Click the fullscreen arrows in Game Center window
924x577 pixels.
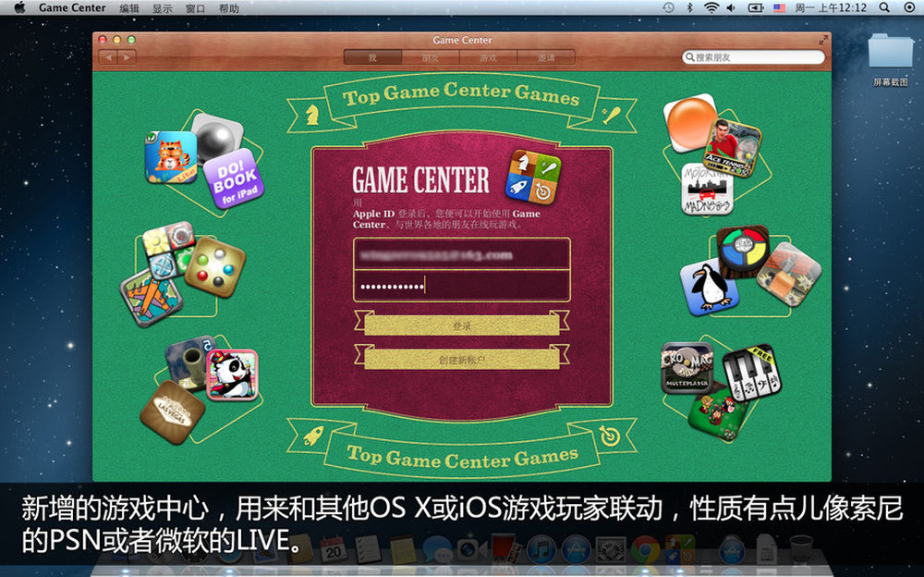[823, 40]
